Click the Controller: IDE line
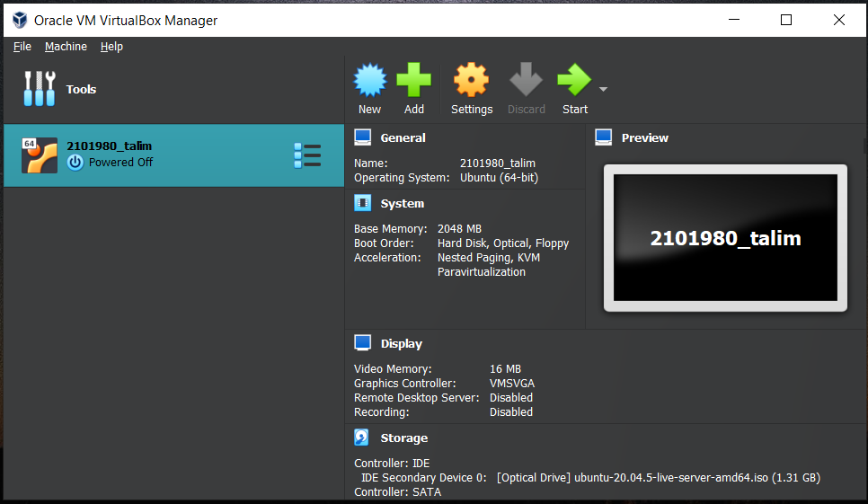Screen dimensions: 868x504 pyautogui.click(x=392, y=463)
